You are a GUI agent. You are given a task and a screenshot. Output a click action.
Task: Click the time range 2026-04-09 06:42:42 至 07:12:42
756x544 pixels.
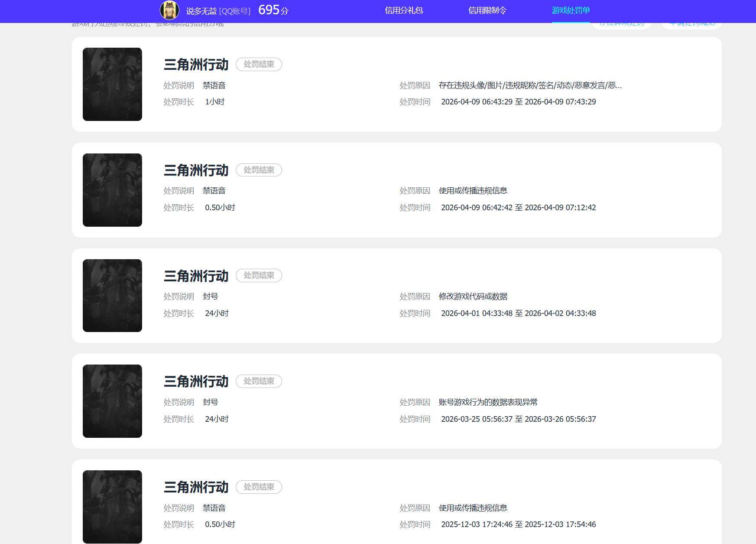(519, 208)
